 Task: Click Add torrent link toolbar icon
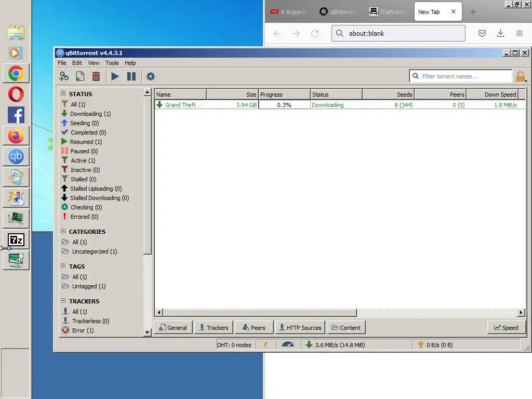tap(64, 76)
